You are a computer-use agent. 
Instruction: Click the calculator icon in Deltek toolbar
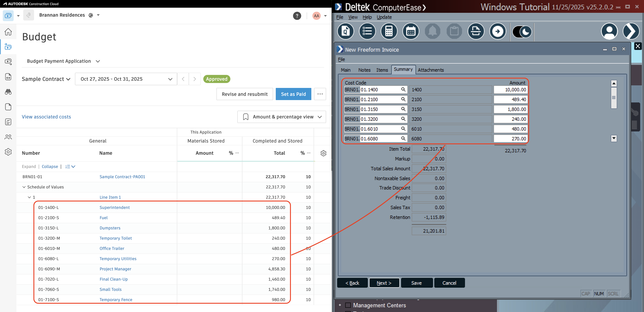389,32
